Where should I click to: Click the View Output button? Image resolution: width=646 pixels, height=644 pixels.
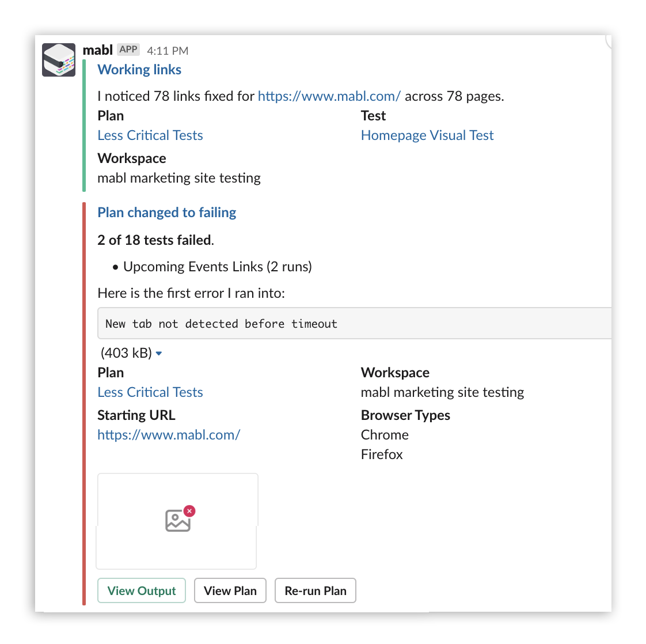(x=141, y=591)
